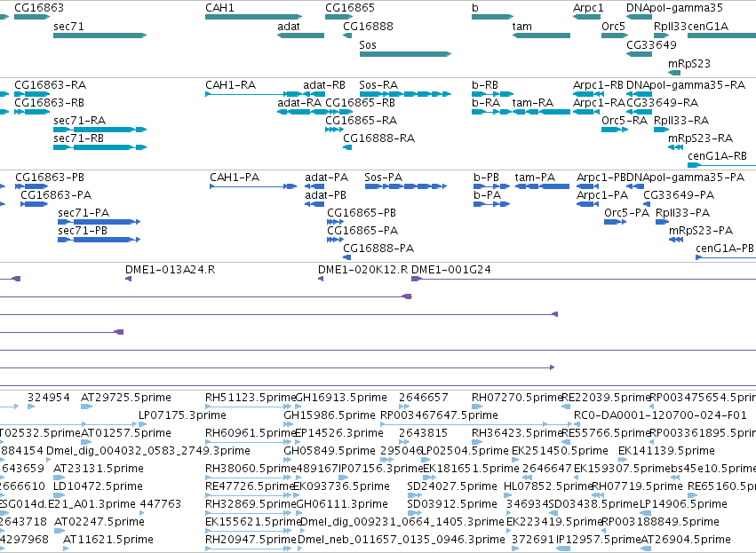Image resolution: width=756 pixels, height=553 pixels.
Task: Open the tam-RA transcript
Action: (x=541, y=112)
